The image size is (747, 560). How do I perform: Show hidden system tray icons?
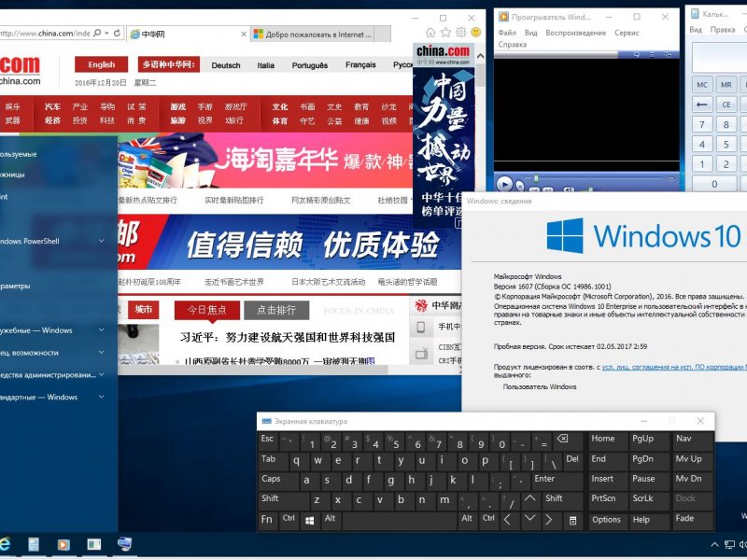(714, 545)
